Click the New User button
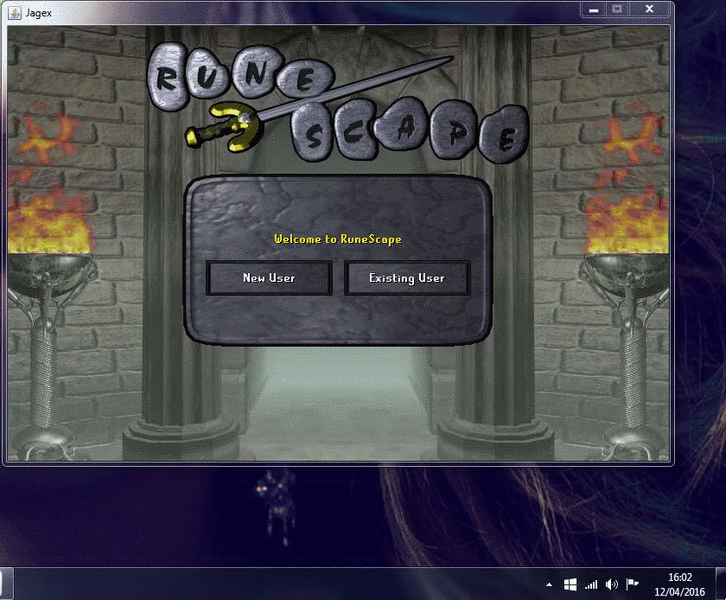 [x=269, y=278]
